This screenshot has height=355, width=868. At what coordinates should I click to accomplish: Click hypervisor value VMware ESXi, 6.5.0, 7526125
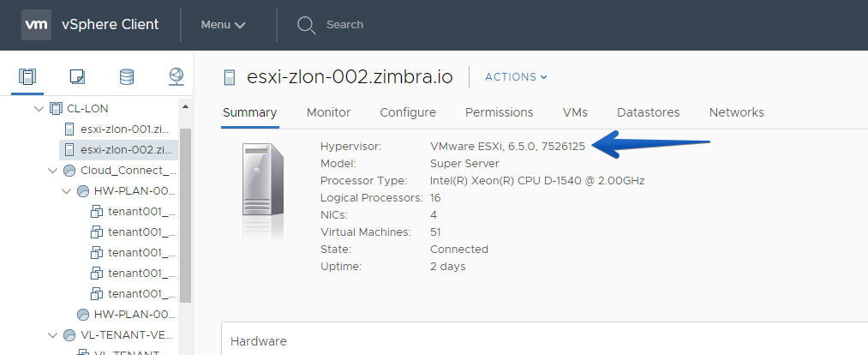click(x=507, y=147)
